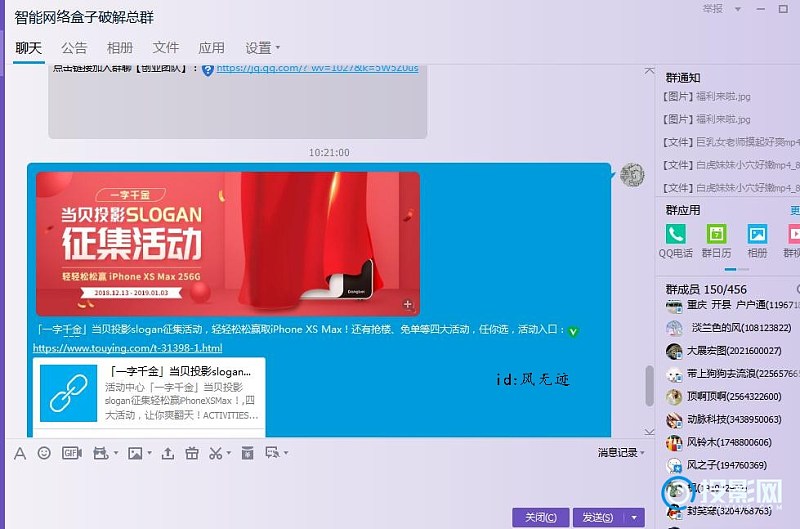Switch to 聊天 tab

29,48
